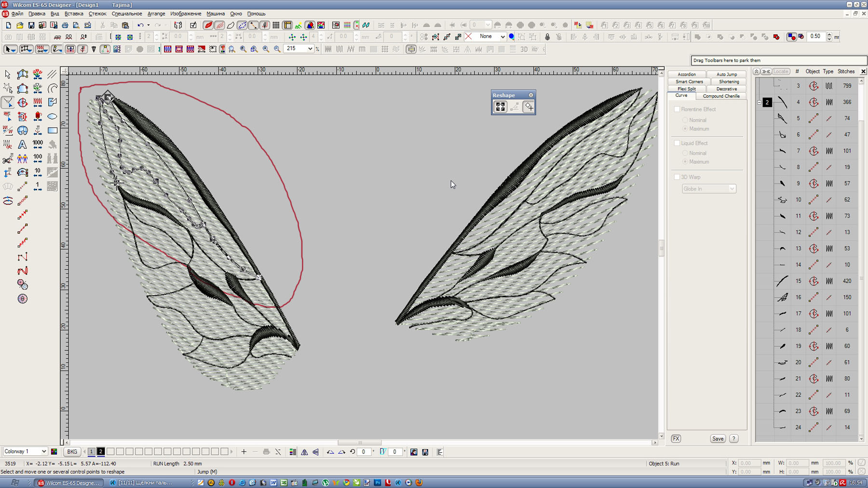The image size is (868, 488).
Task: Toggle the grid display icon
Action: coord(276,25)
